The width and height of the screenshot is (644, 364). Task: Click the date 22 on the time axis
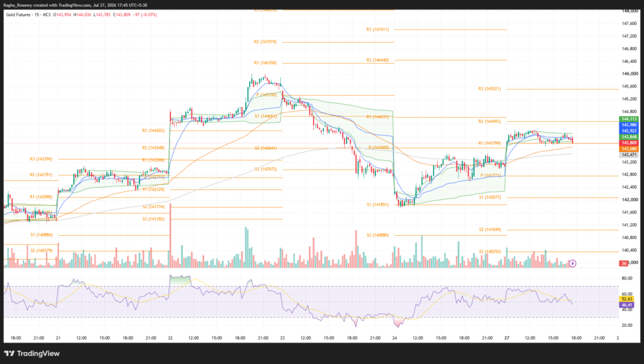pyautogui.click(x=170, y=338)
